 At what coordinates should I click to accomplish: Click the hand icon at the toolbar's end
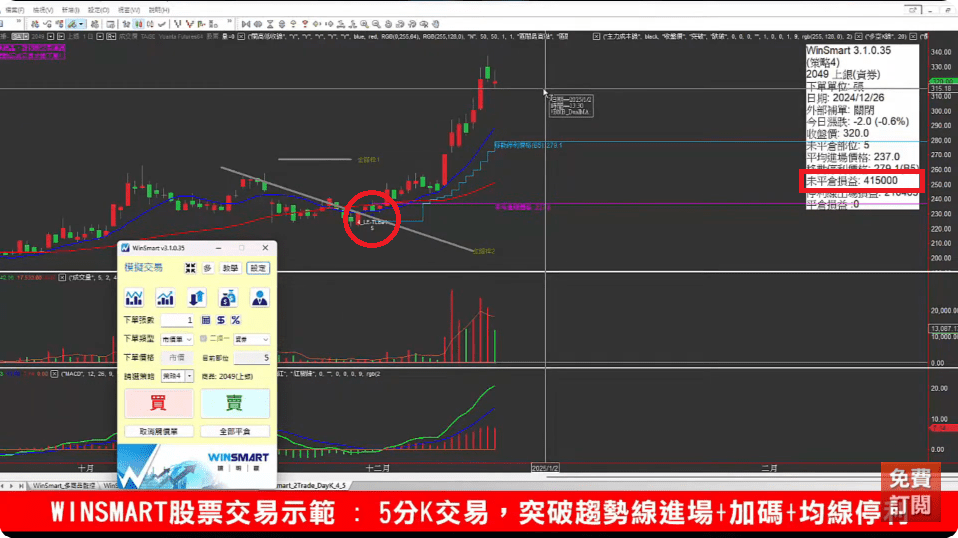(436, 24)
